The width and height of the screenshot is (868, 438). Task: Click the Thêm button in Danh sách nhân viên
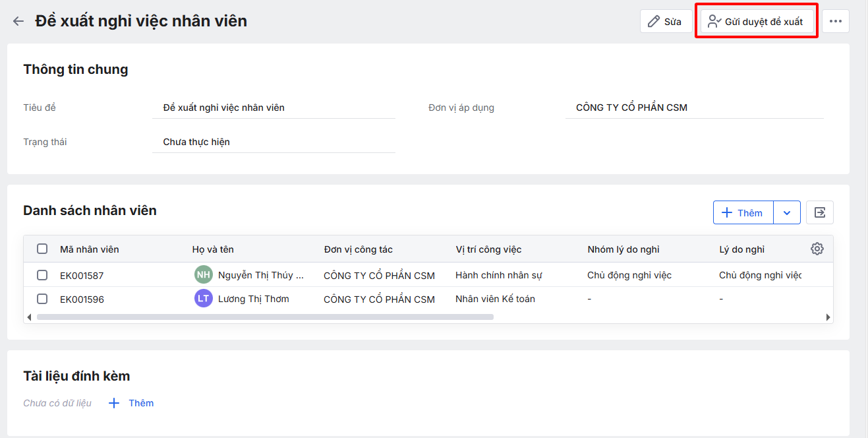743,212
